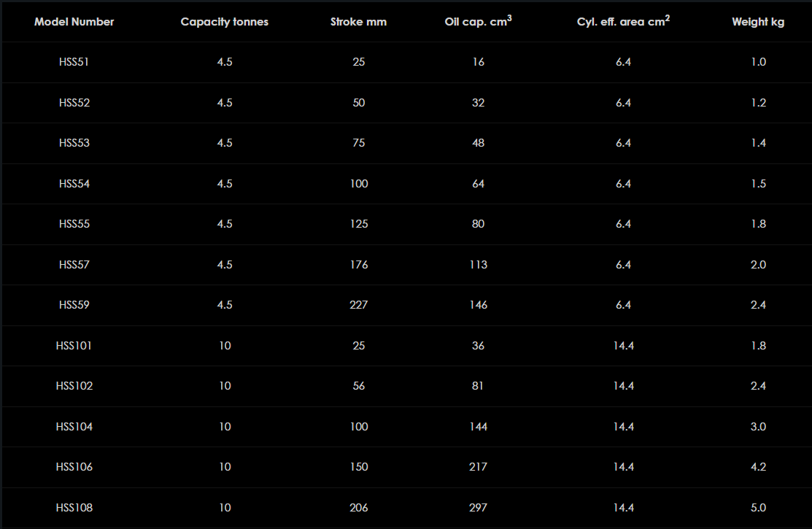Select the HSS55 model cell
The image size is (812, 529).
[74, 224]
